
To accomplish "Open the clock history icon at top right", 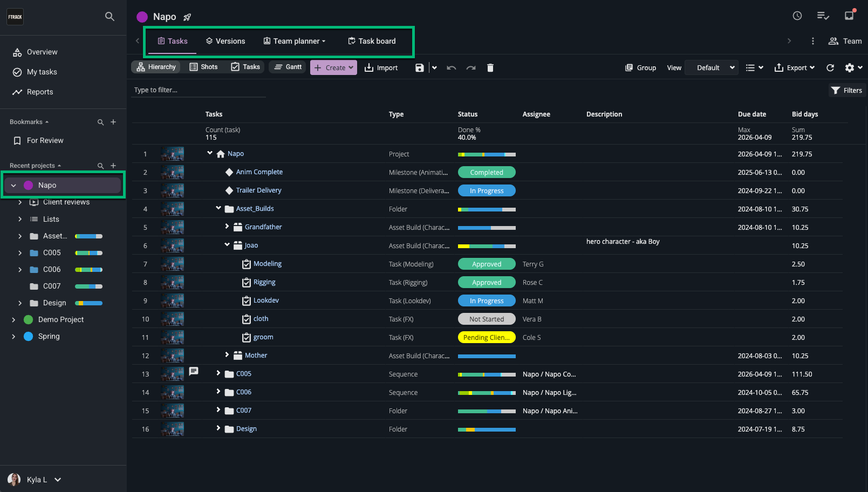I will point(797,16).
